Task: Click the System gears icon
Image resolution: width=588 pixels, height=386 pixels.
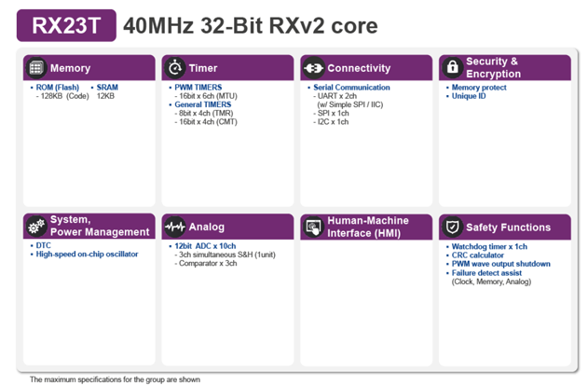Action: 36,227
